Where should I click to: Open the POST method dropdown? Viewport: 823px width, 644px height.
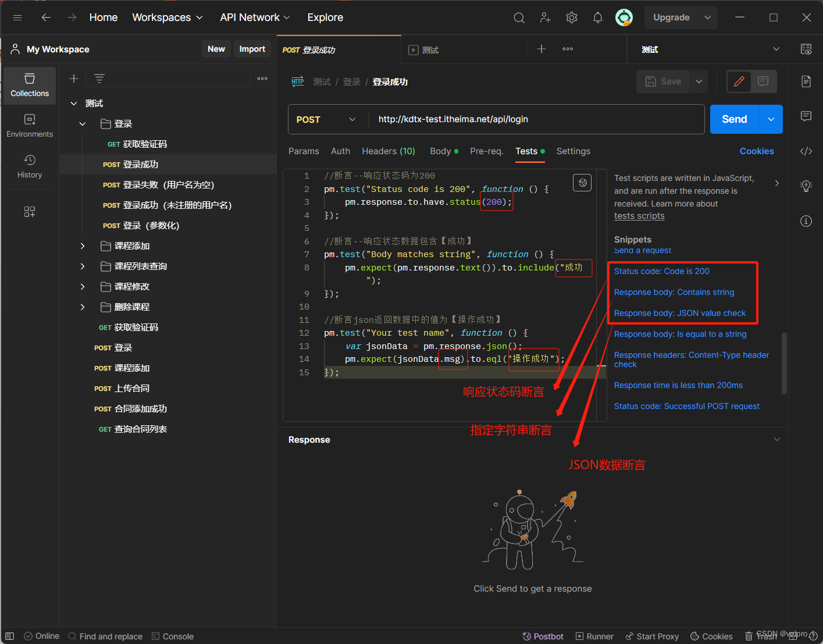[x=326, y=119]
